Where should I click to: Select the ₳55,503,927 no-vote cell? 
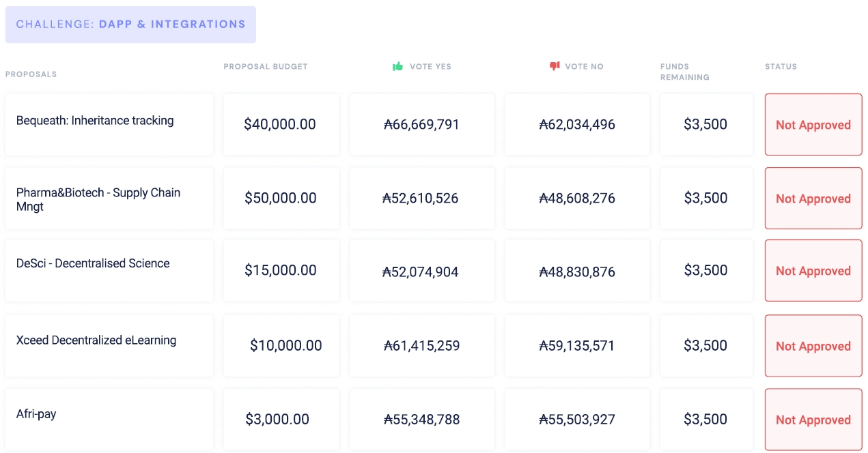(577, 419)
